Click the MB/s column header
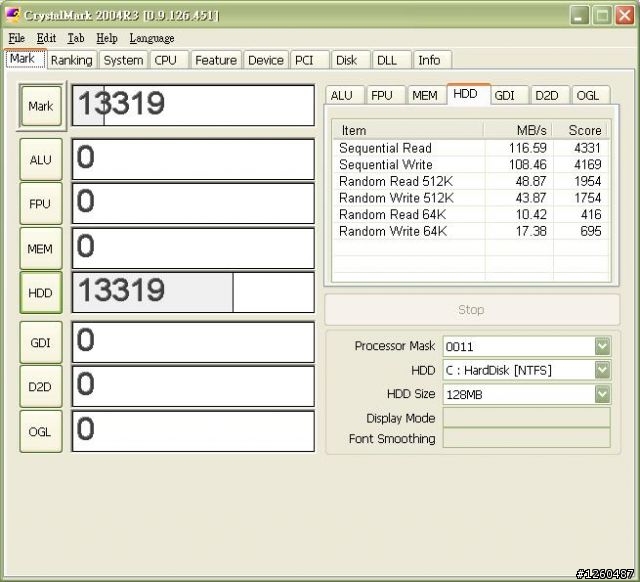 click(518, 130)
